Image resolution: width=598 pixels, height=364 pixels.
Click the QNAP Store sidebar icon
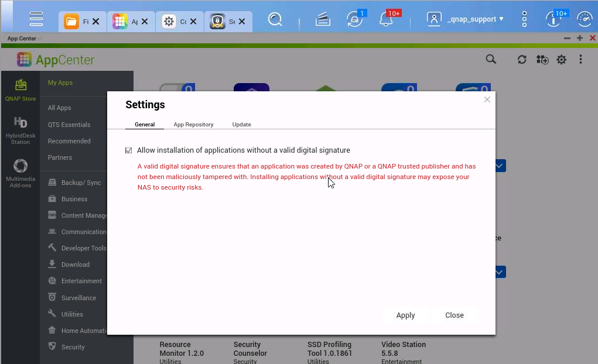20,90
